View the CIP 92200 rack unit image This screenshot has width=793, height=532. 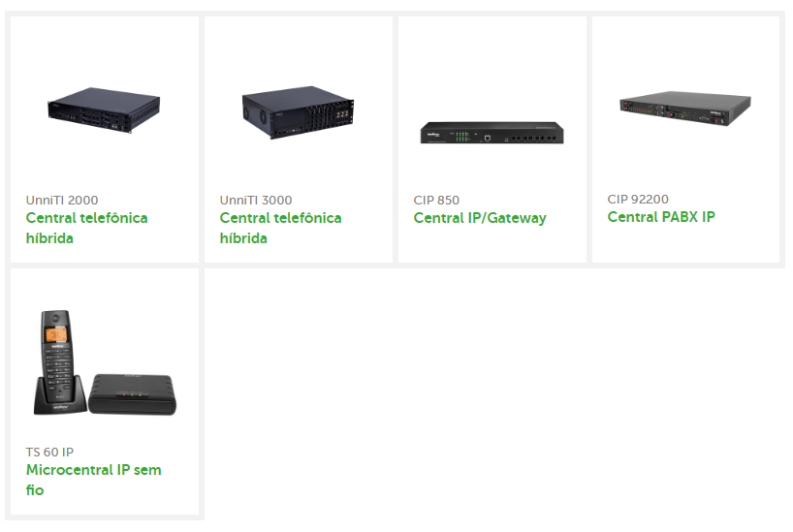[x=685, y=109]
